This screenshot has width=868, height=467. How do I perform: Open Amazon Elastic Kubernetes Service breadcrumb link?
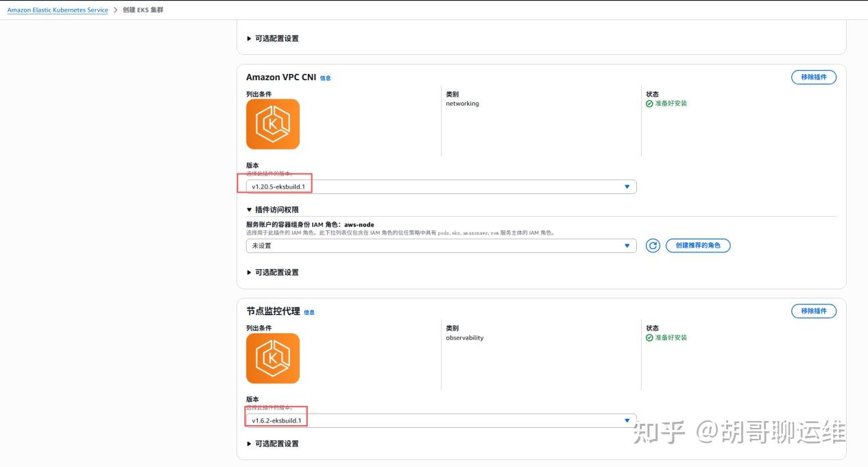[x=58, y=10]
